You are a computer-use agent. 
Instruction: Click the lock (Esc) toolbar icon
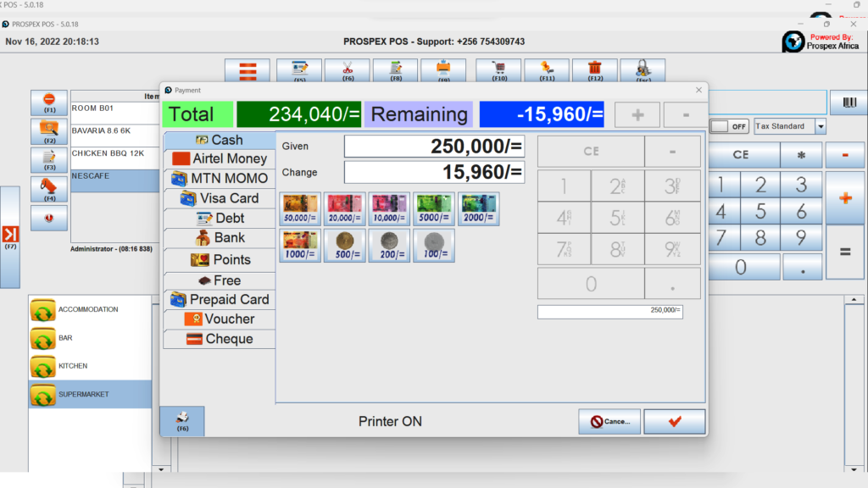(x=643, y=71)
